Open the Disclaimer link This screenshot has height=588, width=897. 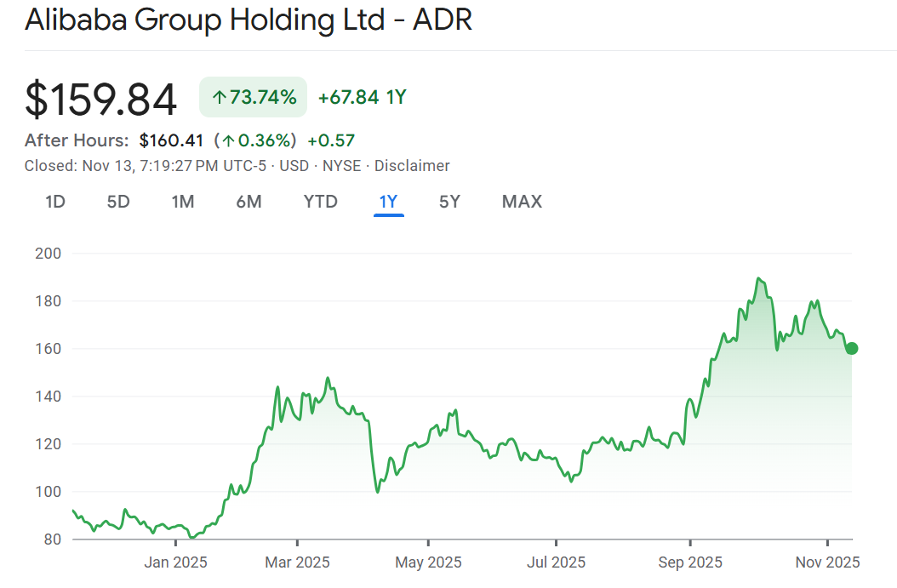pos(412,166)
